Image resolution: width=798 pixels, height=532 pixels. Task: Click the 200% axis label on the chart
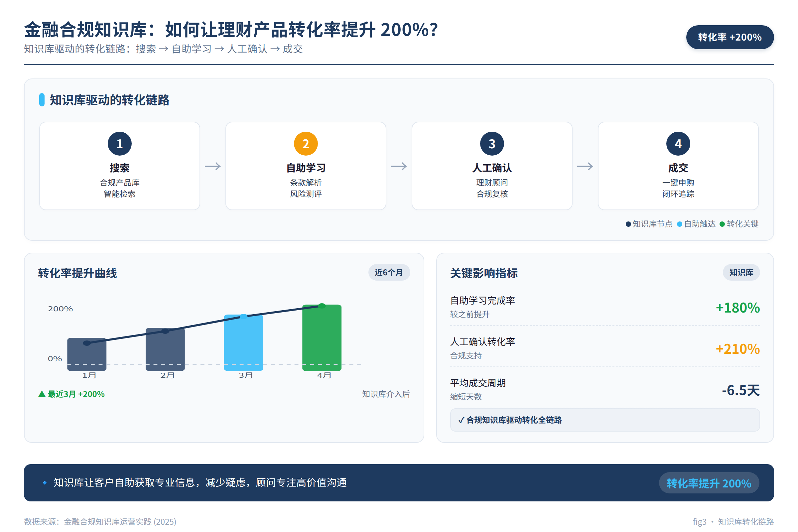[61, 309]
